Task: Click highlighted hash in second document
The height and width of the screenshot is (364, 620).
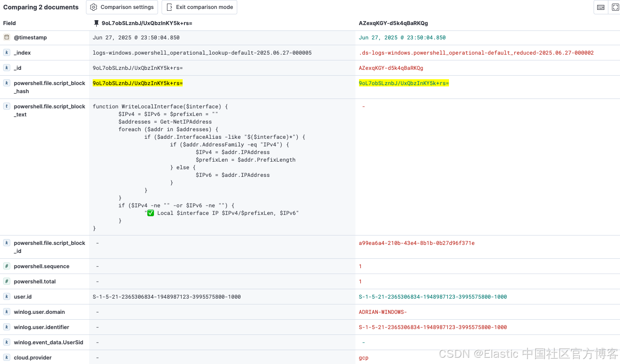Action: [x=404, y=83]
